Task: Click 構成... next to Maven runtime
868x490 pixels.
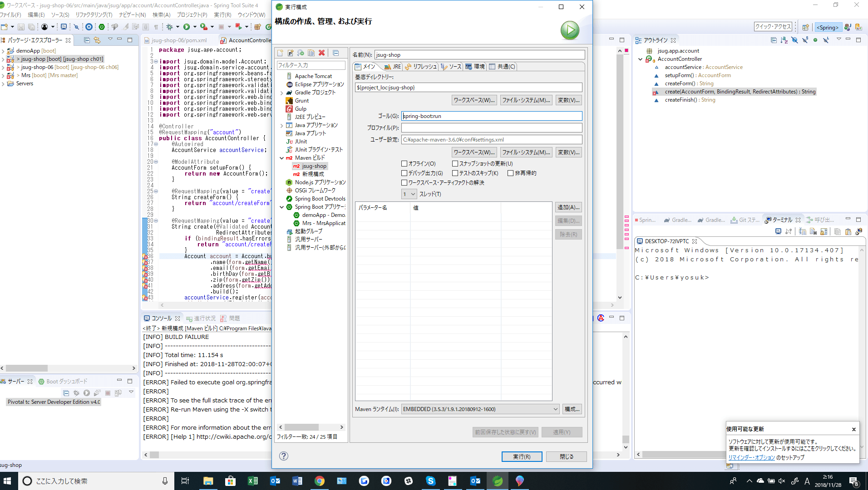Action: [x=572, y=409]
